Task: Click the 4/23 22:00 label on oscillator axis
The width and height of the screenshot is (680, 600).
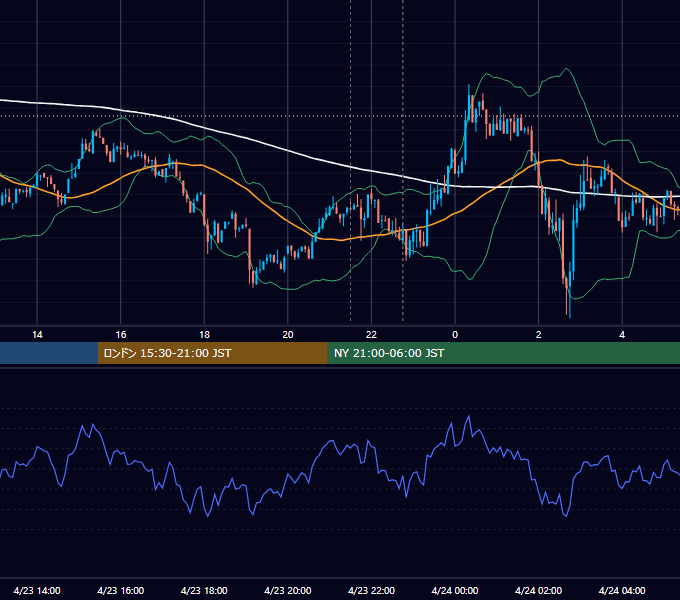Action: 372,590
